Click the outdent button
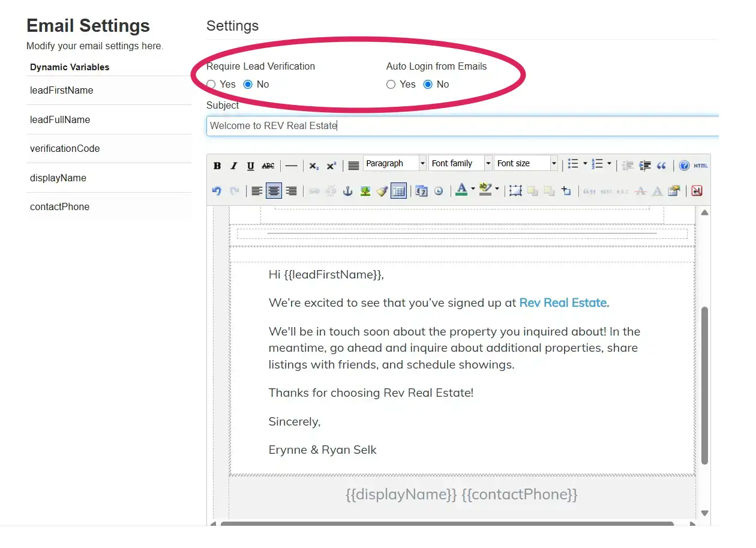Viewport: 756px width, 548px height. point(627,166)
